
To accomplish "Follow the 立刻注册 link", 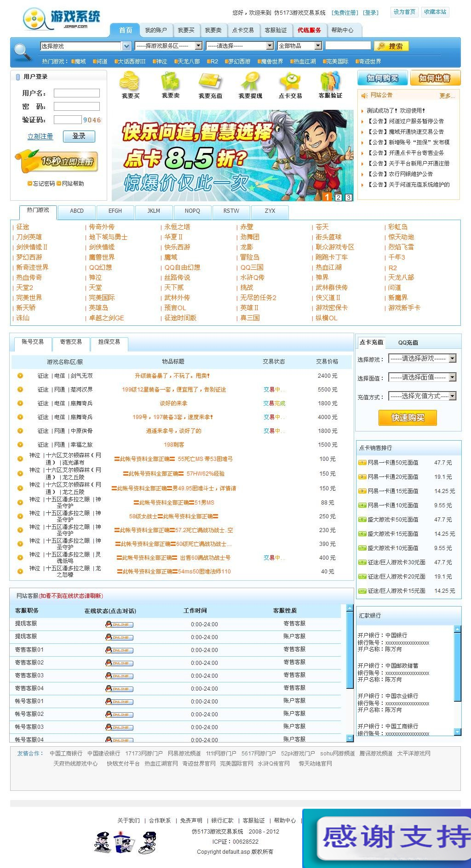I will point(40,136).
